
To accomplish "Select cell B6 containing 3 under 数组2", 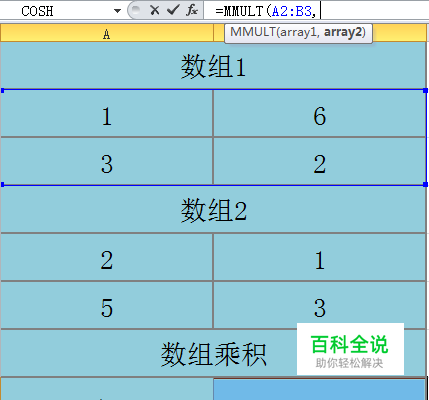I will pos(319,305).
